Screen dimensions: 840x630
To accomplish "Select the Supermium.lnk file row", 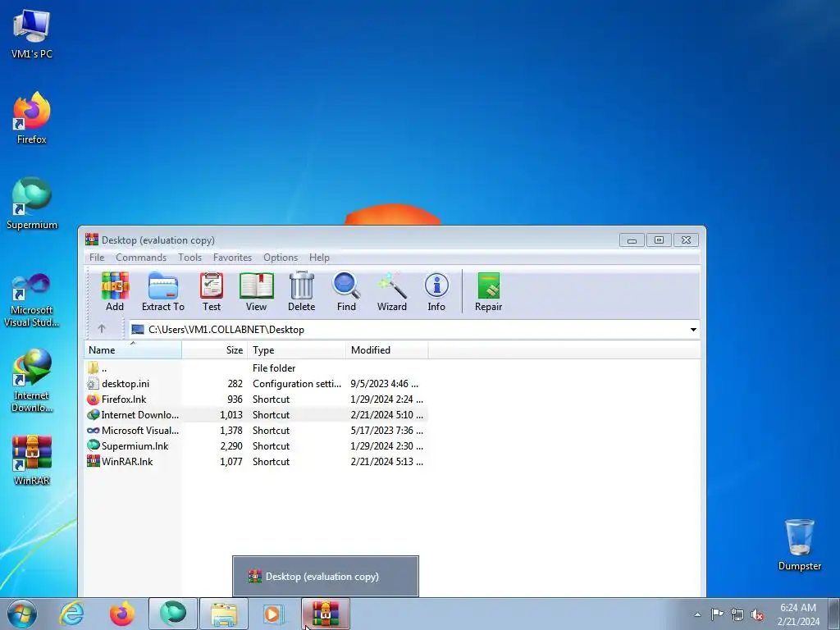I will point(256,445).
